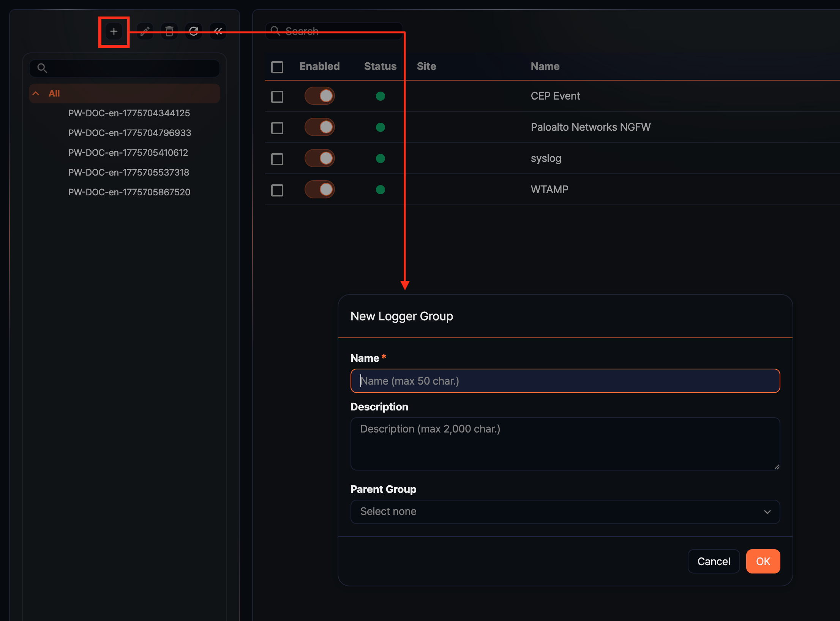Refresh the logger group list

(x=194, y=31)
